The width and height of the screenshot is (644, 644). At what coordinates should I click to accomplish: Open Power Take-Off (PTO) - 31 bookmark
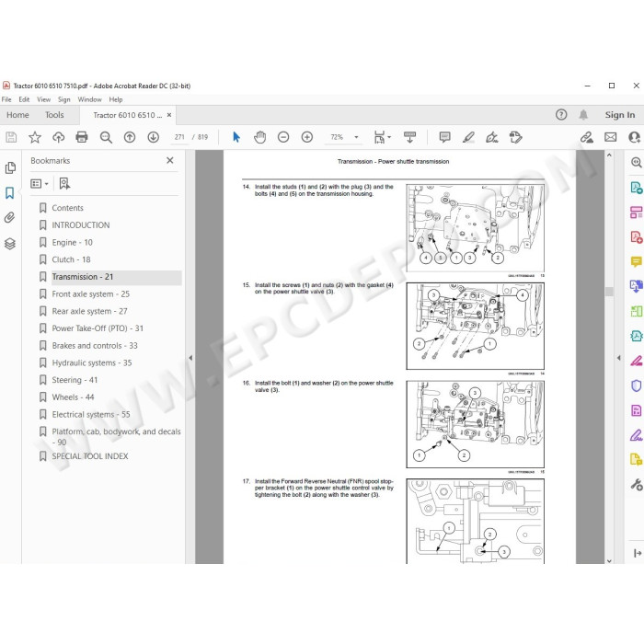[98, 328]
